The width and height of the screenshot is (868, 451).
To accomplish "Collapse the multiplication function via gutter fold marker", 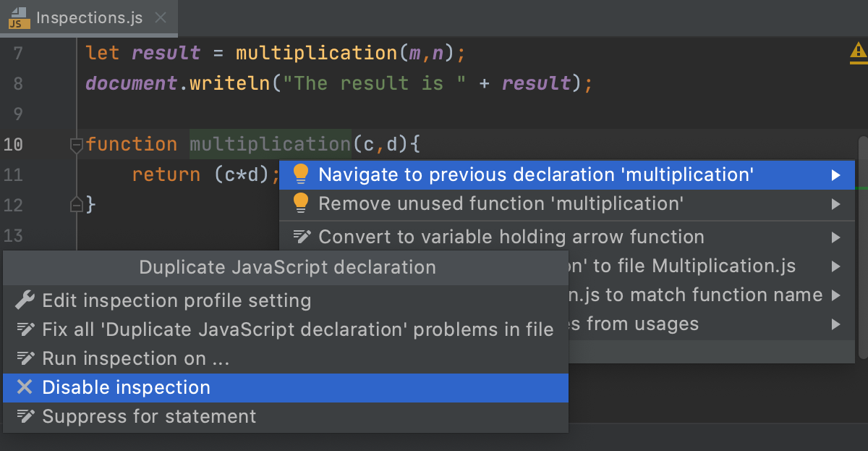I will (76, 145).
